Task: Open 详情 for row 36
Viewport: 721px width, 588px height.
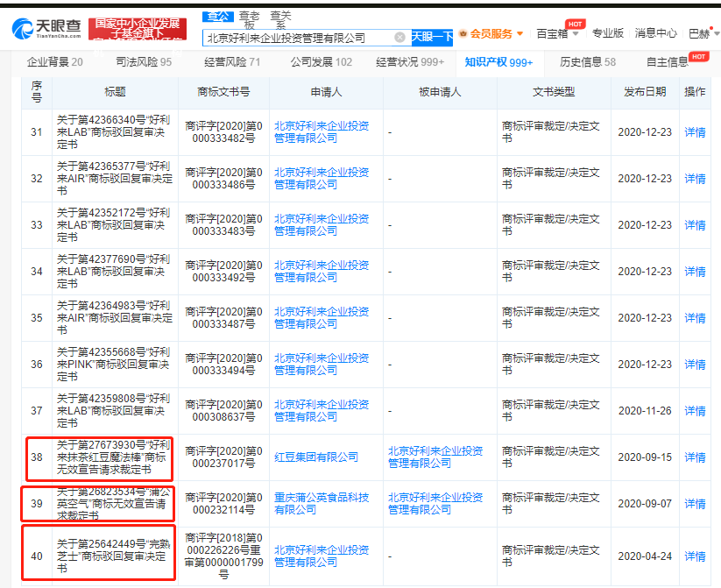Action: 695,365
